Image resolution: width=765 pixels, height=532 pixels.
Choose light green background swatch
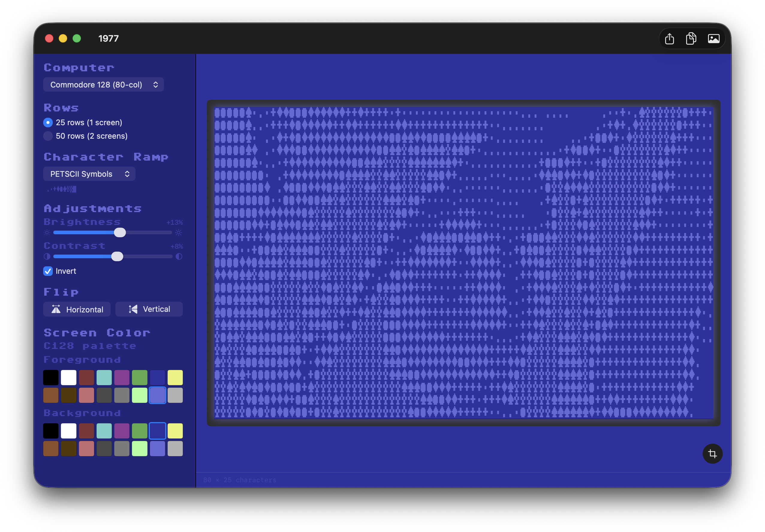coord(140,448)
